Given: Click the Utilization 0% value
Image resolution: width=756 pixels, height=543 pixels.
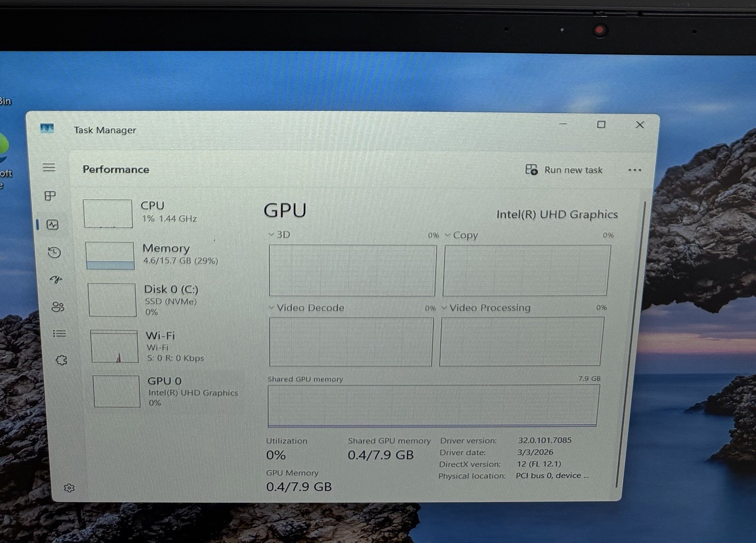Looking at the screenshot, I should pos(276,455).
